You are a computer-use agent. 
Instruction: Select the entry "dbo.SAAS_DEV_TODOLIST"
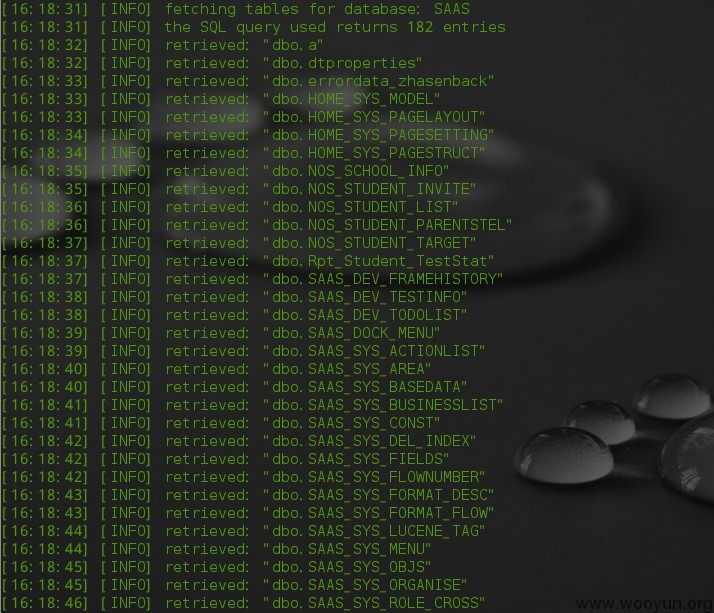click(365, 315)
